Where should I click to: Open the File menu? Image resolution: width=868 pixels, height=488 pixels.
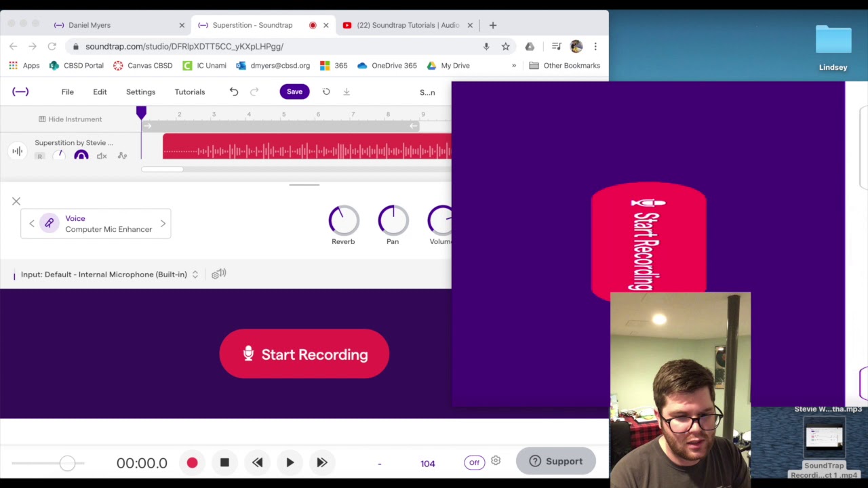(68, 91)
